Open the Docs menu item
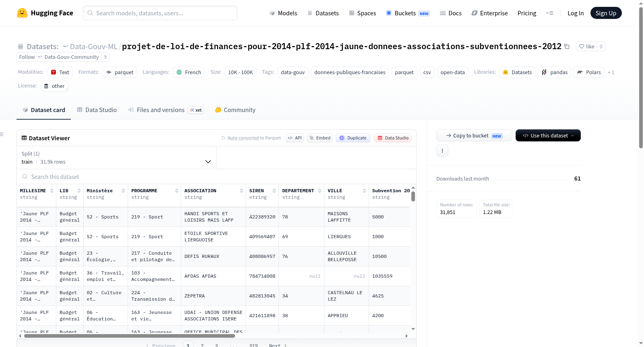644x347 pixels. pyautogui.click(x=451, y=13)
